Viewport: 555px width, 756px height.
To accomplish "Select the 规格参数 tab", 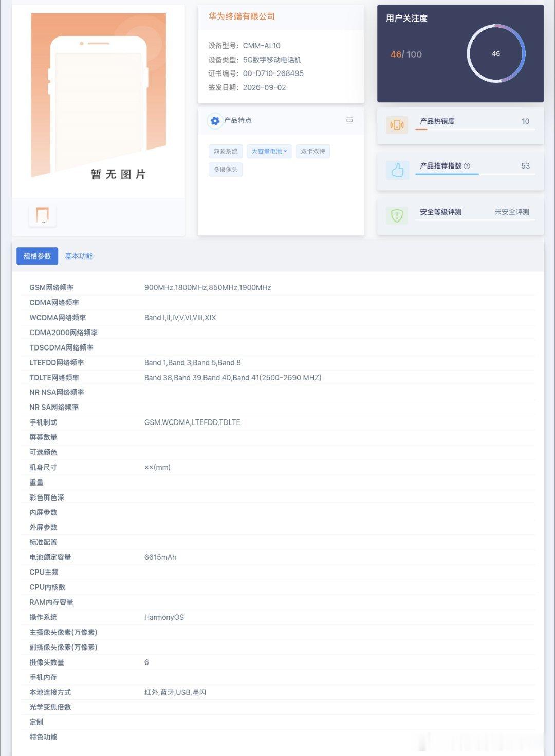I will [37, 256].
